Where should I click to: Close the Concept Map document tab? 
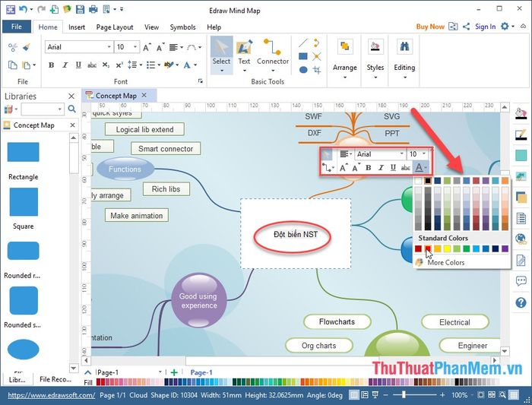(x=144, y=95)
